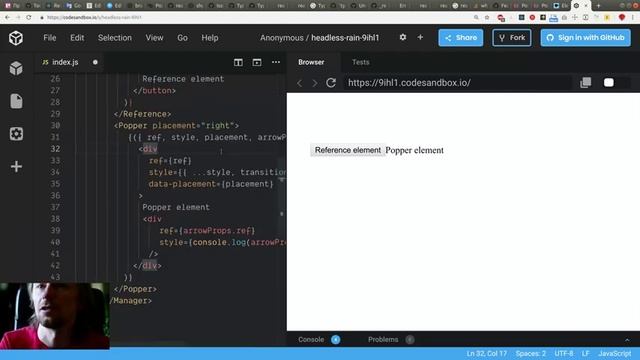Open the File menu
The height and width of the screenshot is (360, 640).
50,38
